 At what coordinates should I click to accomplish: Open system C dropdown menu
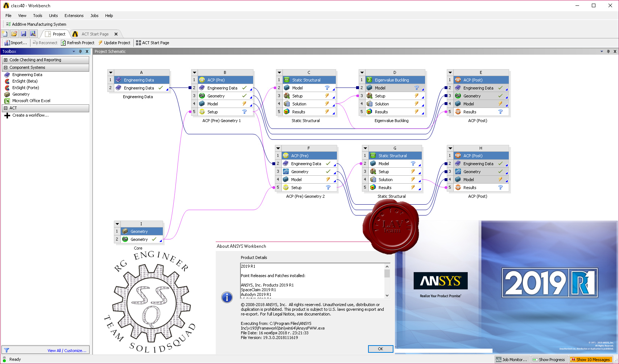pos(279,72)
